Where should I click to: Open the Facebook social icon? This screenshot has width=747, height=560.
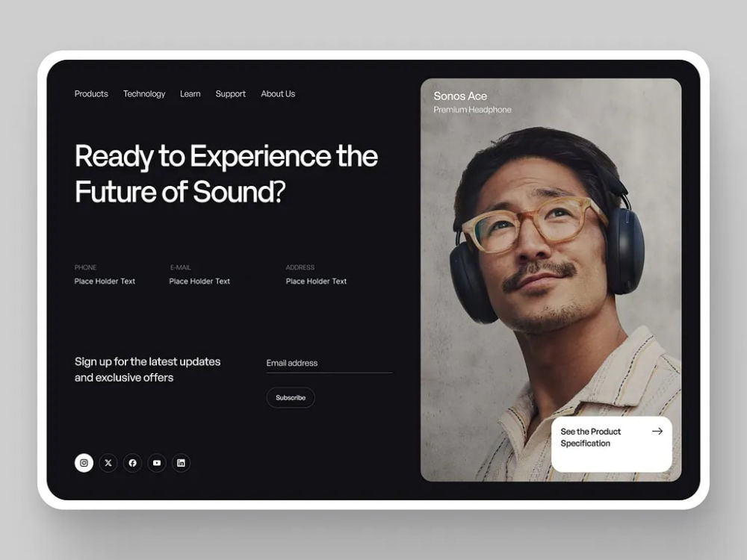(132, 463)
